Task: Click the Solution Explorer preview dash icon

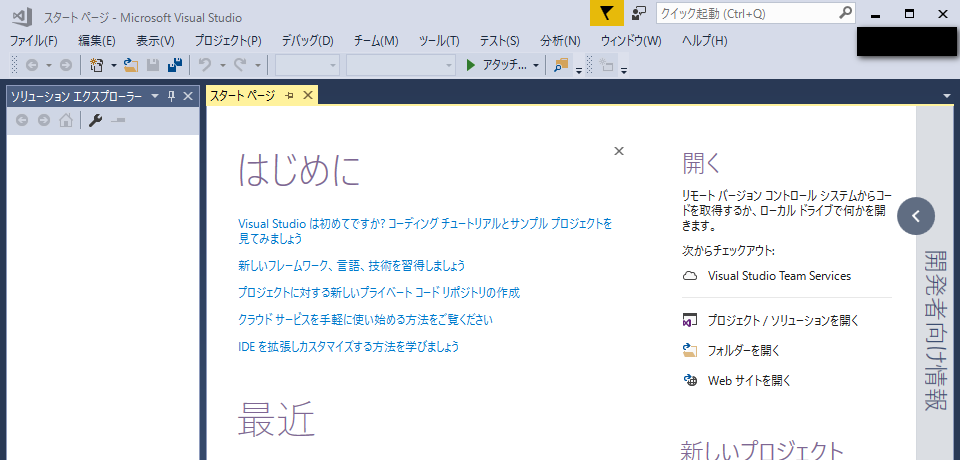Action: coord(118,121)
